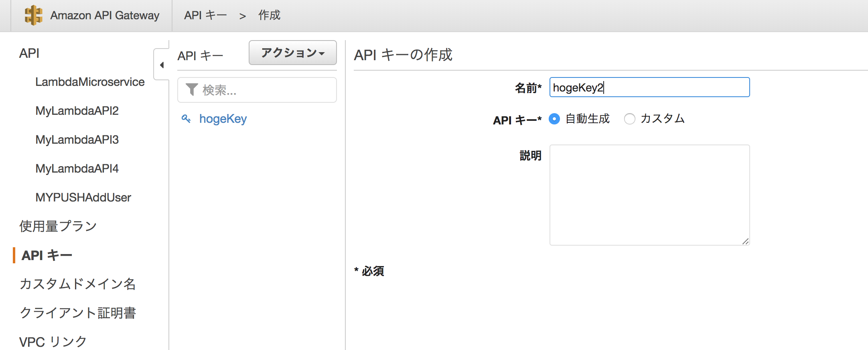868x350 pixels.
Task: Select API キー in the sidebar
Action: pyautogui.click(x=47, y=255)
